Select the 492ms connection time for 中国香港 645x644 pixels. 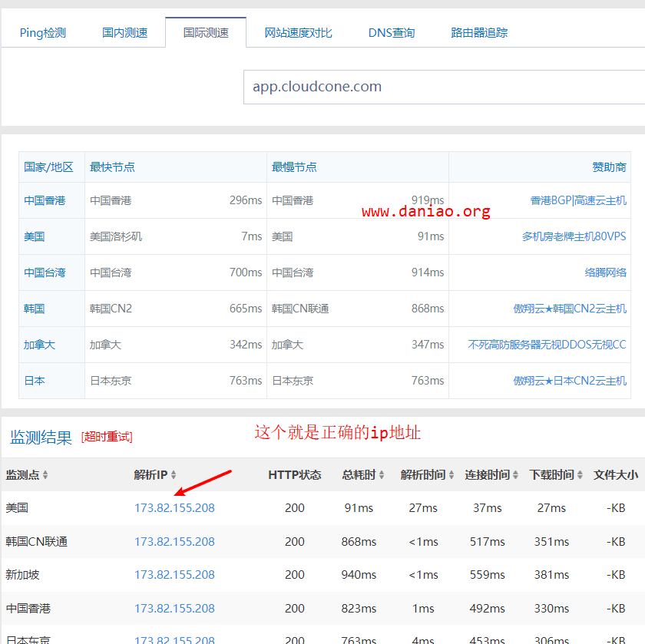tap(488, 608)
